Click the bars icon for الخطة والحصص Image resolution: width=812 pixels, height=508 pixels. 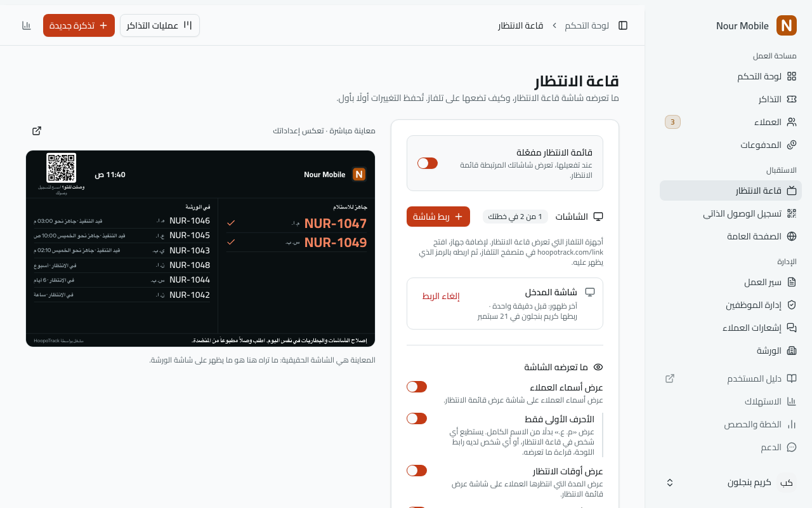click(792, 424)
